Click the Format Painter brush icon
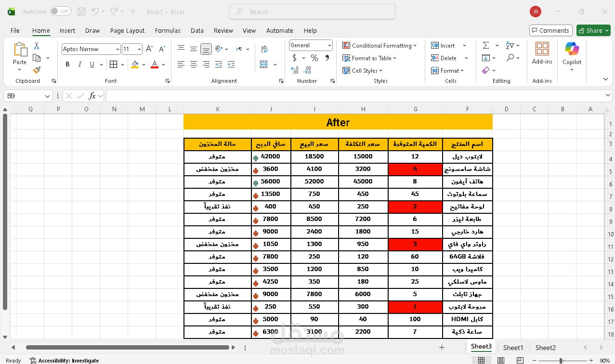Viewport: 615px width, 364px height. tap(37, 70)
